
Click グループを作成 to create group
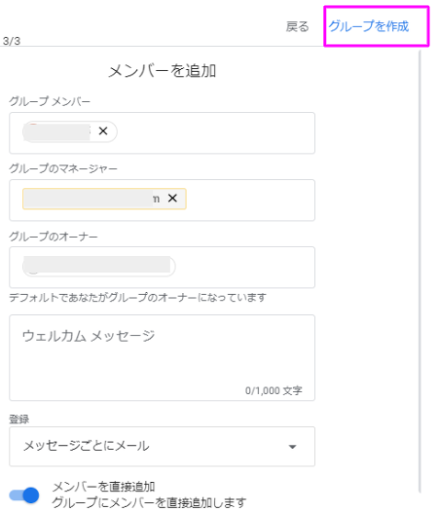tap(369, 26)
